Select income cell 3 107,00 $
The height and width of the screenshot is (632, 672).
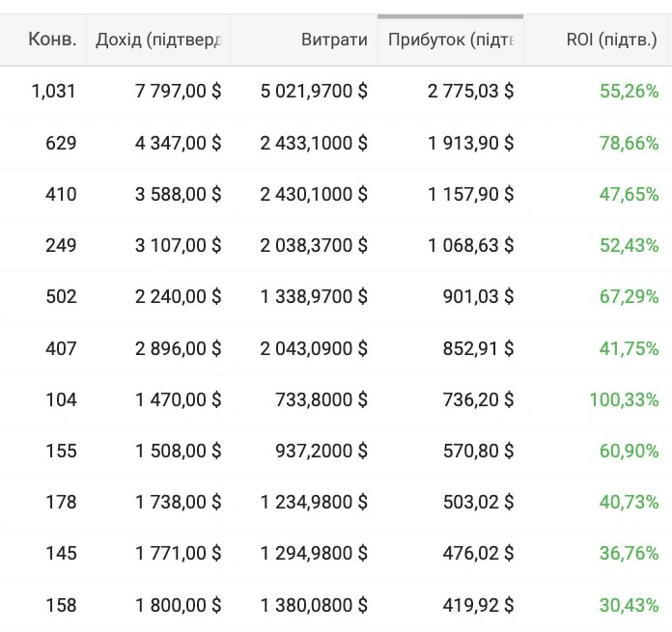(179, 245)
